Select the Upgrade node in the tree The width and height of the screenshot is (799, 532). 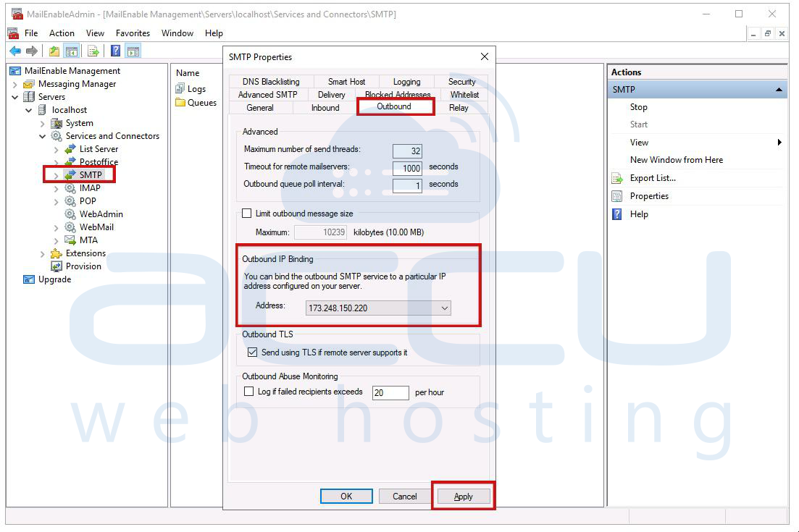click(x=54, y=279)
